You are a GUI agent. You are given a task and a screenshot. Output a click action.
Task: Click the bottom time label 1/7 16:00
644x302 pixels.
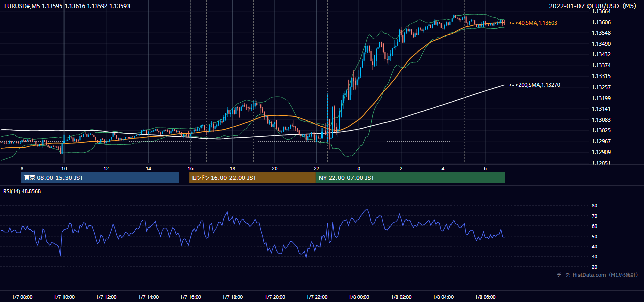coord(190,297)
